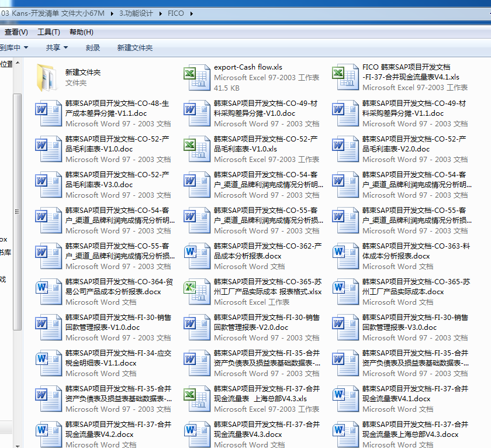
Task: Click the 刻录 toolbar button
Action: pyautogui.click(x=93, y=47)
